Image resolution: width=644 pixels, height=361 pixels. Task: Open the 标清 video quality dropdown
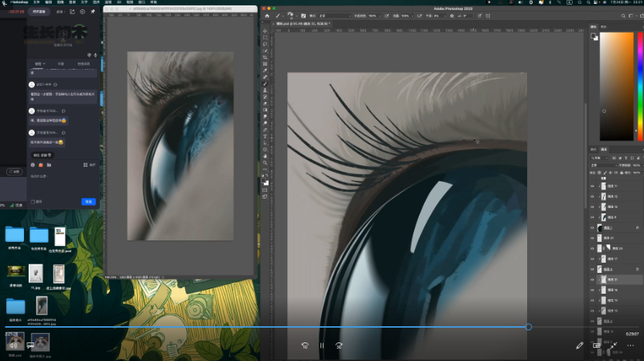pyautogui.click(x=61, y=12)
